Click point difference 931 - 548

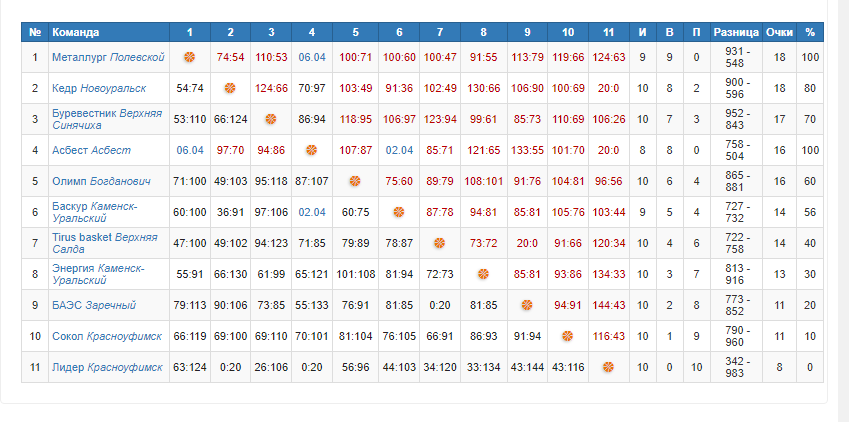click(x=736, y=57)
